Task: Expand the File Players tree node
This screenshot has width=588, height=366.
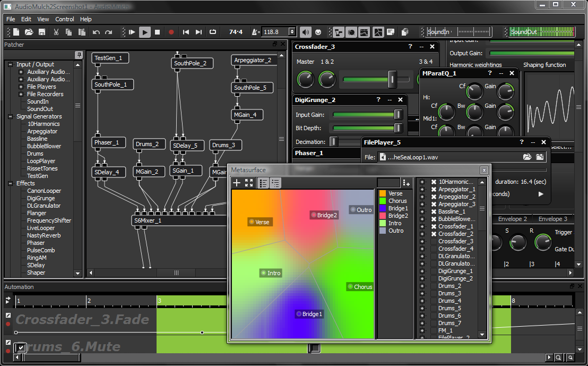Action: 21,87
